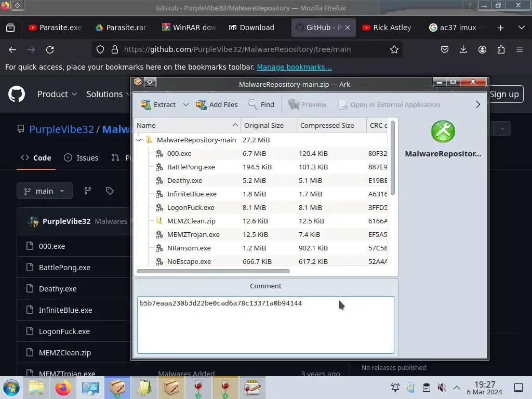The height and width of the screenshot is (399, 532).
Task: Switch to the Parasite.rar Drive tab
Action: point(122,28)
